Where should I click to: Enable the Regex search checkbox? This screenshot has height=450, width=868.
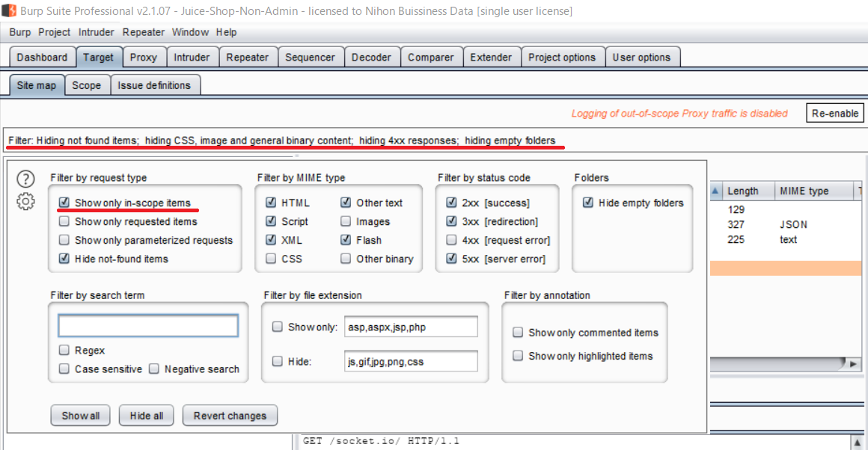click(x=64, y=351)
